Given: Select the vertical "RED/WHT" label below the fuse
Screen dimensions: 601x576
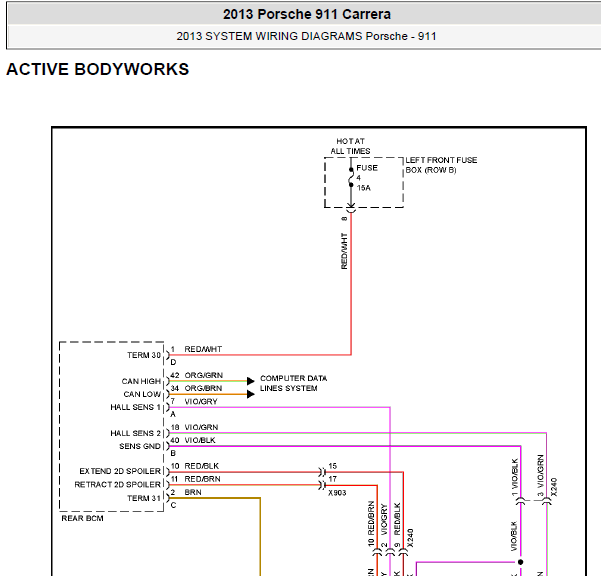Looking at the screenshot, I should [x=344, y=251].
